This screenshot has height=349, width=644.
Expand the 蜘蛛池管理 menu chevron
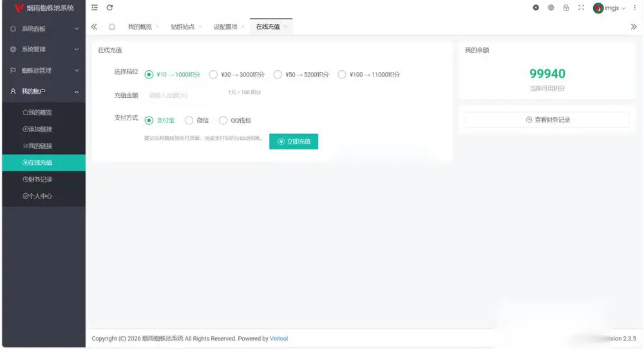[77, 70]
